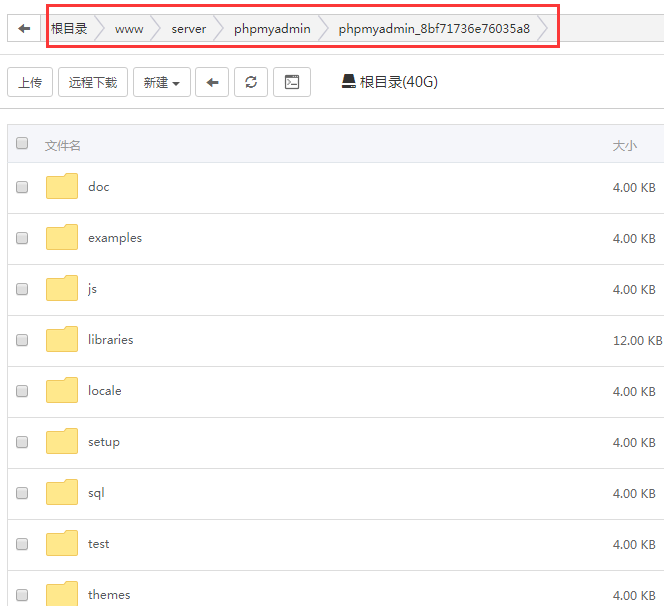Image resolution: width=664 pixels, height=606 pixels.
Task: Go to www in breadcrumb path
Action: 129,29
